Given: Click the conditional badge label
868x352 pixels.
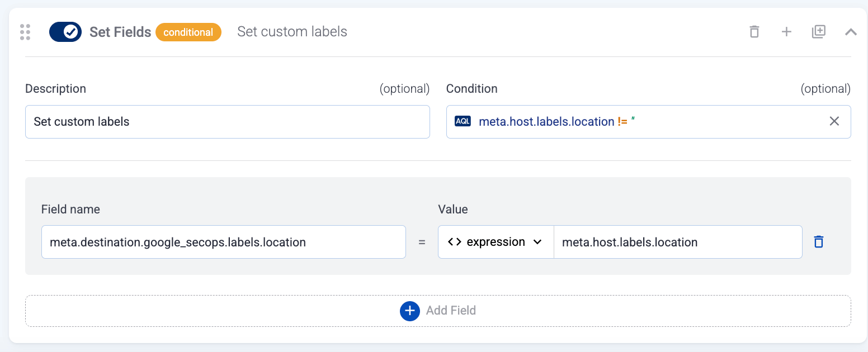Looking at the screenshot, I should tap(188, 32).
